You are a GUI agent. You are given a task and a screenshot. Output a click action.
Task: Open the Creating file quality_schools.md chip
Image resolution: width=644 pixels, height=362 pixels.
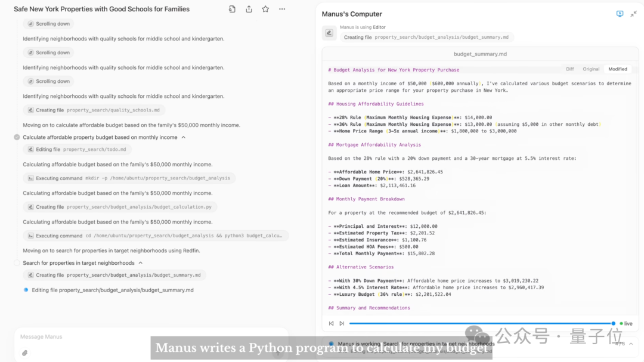pos(94,110)
